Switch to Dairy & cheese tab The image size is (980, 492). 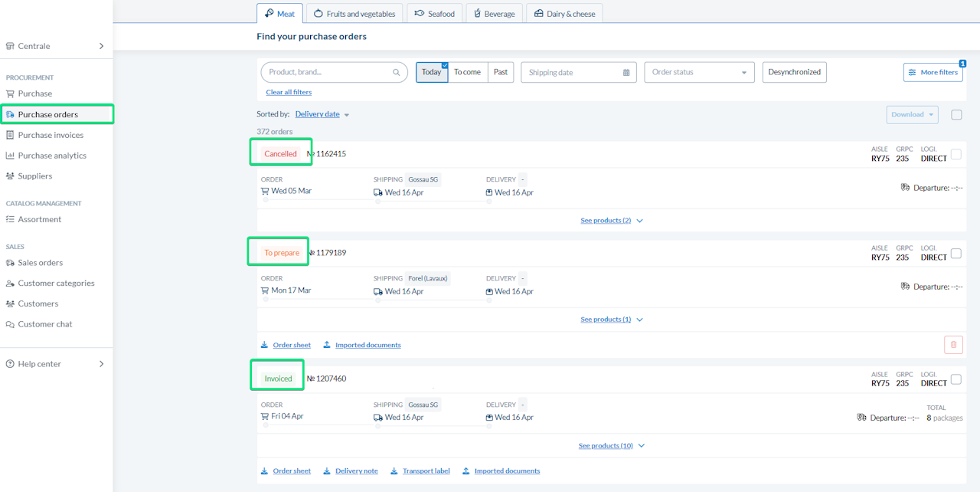(x=564, y=13)
